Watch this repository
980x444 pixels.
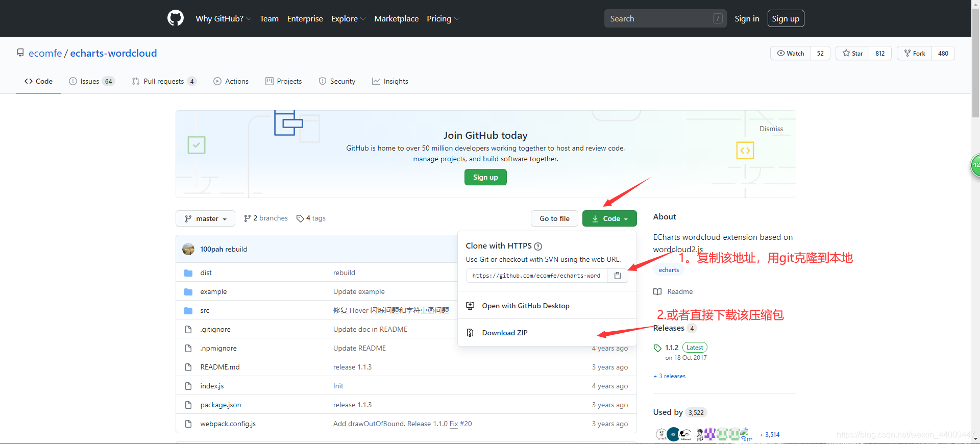[x=791, y=53]
